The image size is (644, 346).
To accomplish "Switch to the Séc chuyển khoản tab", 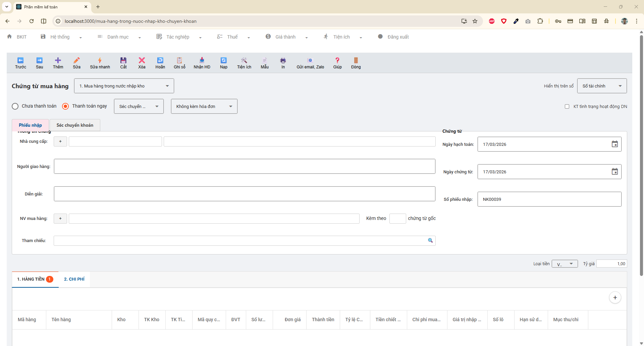I will [x=75, y=125].
